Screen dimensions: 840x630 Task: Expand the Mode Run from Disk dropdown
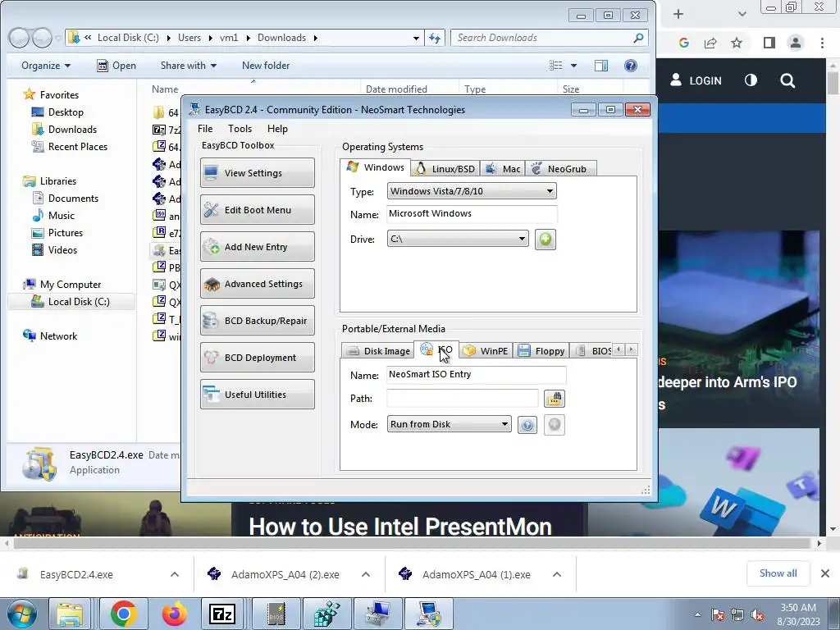coord(449,424)
